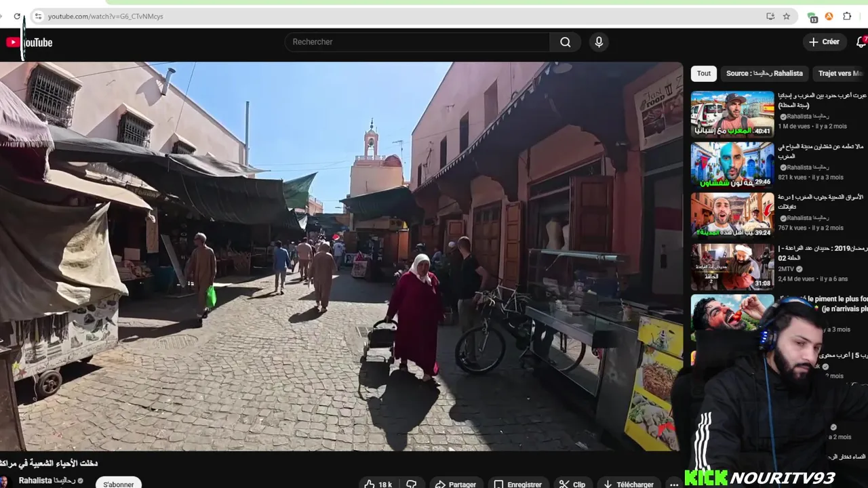Click '821 k vues · il y a 3 mois'

(810, 178)
